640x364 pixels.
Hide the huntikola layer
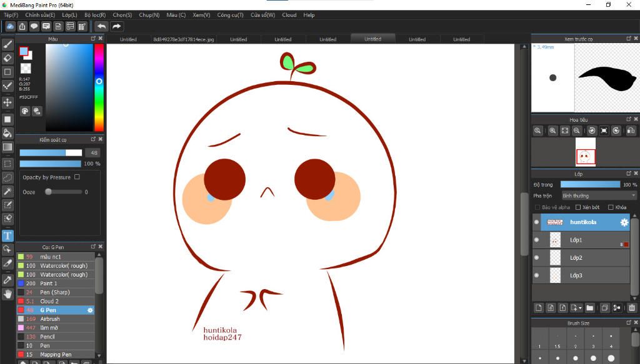[x=536, y=222]
